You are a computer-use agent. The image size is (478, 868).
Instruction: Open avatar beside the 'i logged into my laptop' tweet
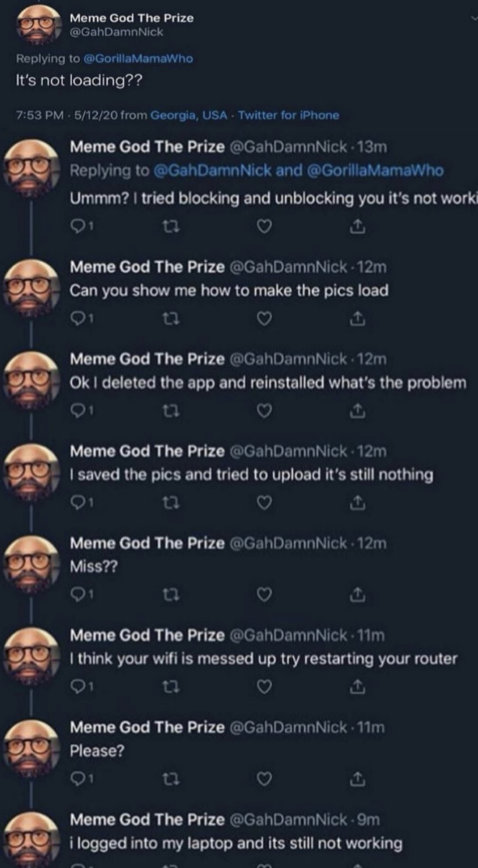pyautogui.click(x=32, y=839)
